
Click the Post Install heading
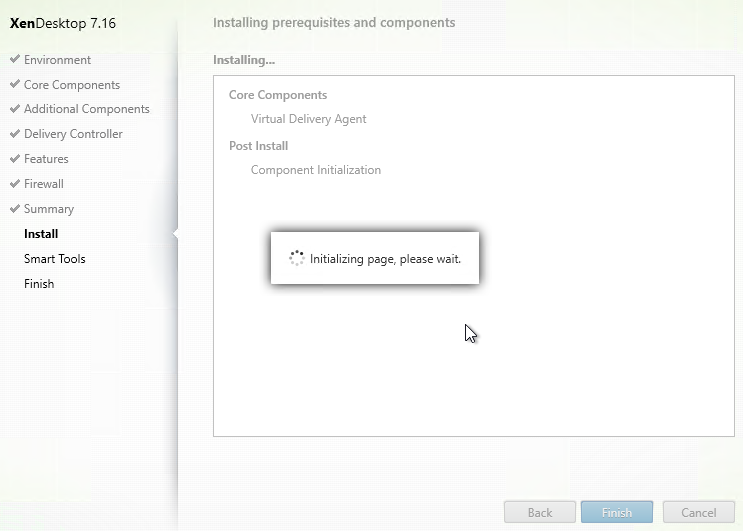tap(259, 145)
